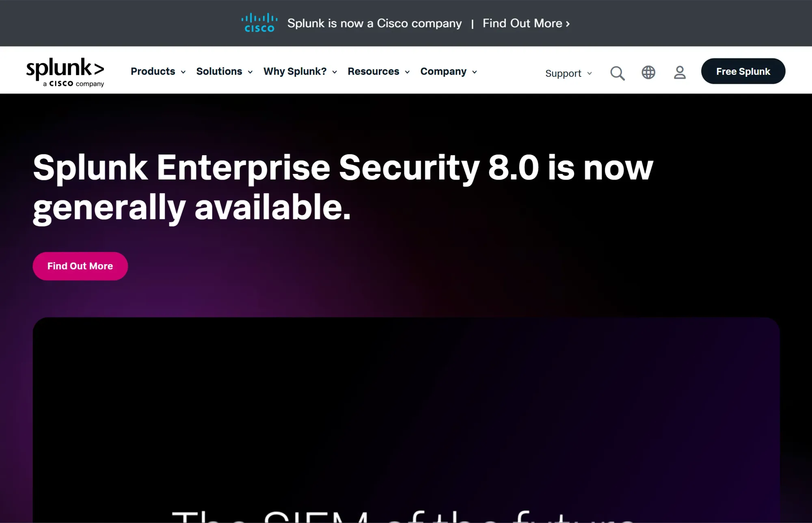Select the person silhouette login icon

coord(679,73)
